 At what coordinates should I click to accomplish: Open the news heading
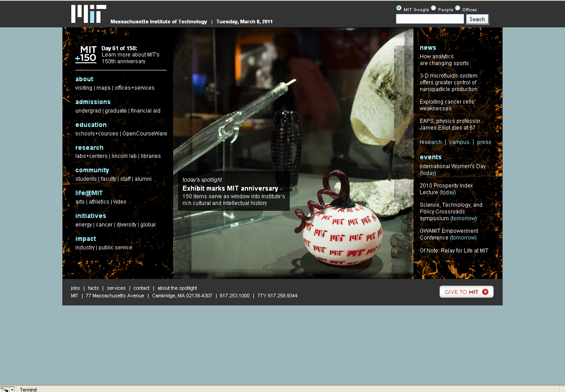click(x=428, y=48)
